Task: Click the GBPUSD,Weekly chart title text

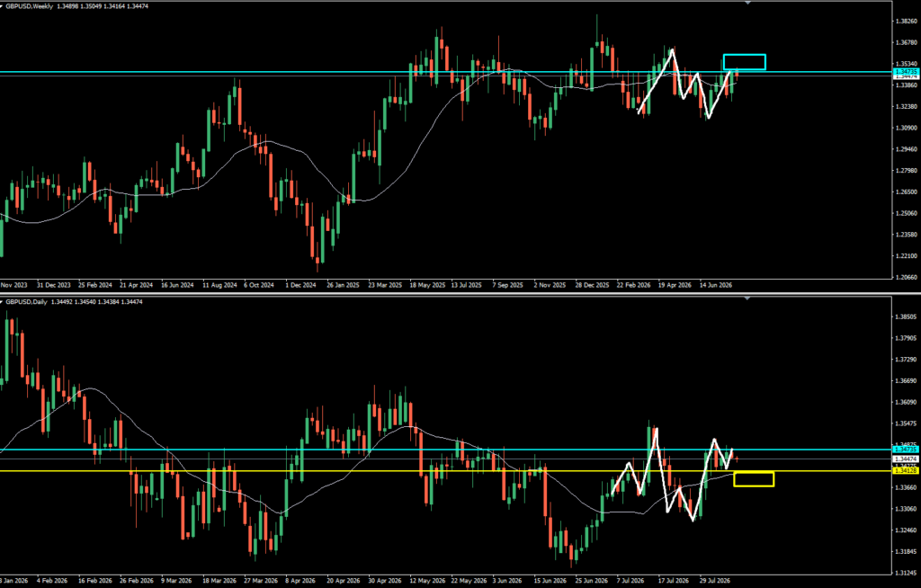Action: click(x=30, y=6)
